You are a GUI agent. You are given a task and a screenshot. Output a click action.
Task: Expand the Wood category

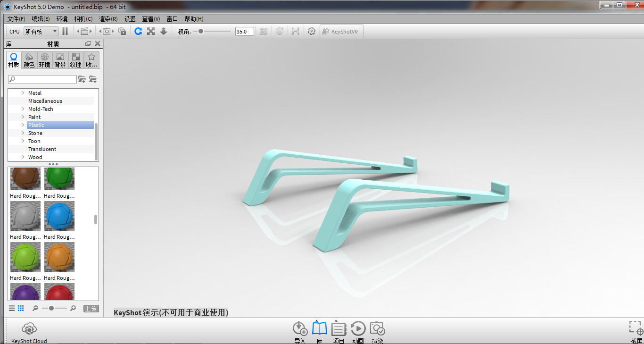click(23, 157)
